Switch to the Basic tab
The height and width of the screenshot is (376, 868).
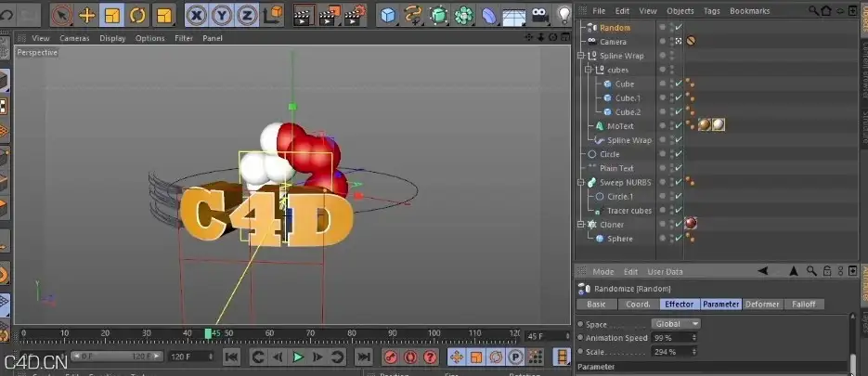tap(596, 304)
